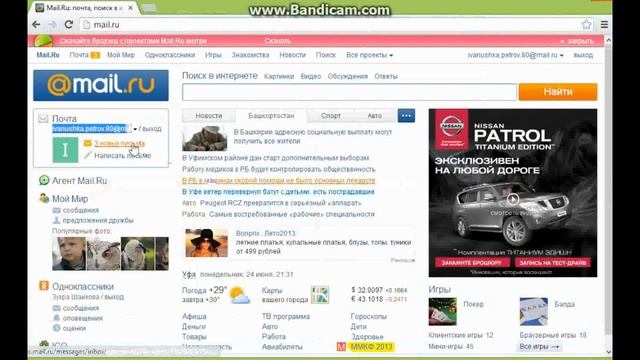Open the owl popular photo thumbnail

103,253
